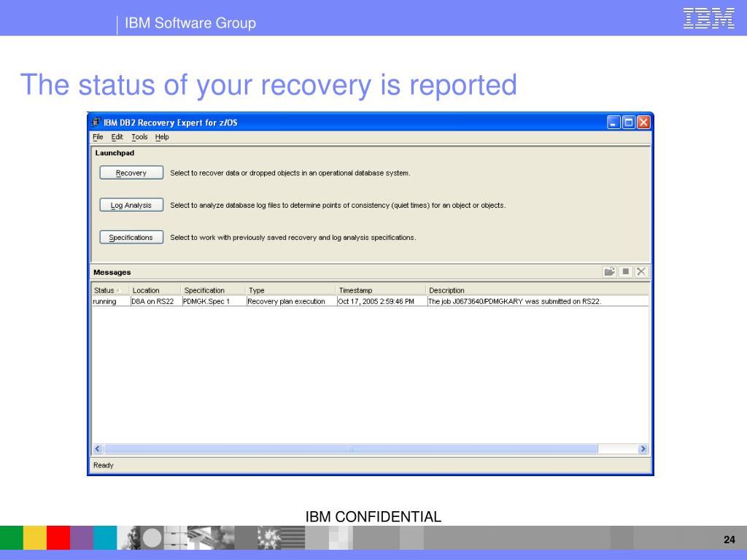
Task: Open the Help menu
Action: (x=162, y=137)
